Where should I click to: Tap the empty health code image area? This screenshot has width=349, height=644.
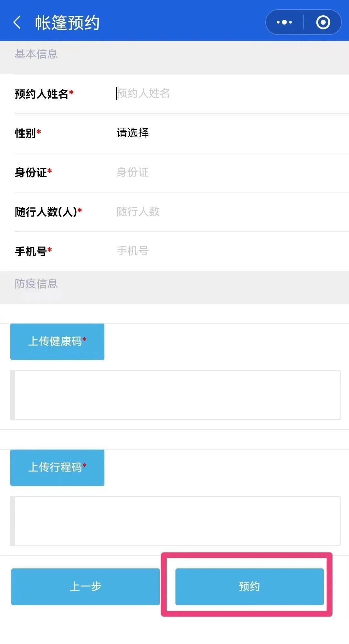[177, 395]
